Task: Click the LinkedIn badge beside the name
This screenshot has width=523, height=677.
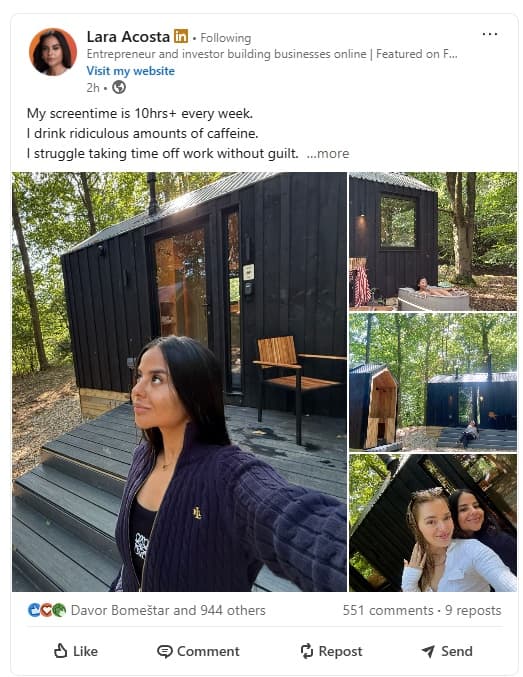Action: click(x=181, y=36)
